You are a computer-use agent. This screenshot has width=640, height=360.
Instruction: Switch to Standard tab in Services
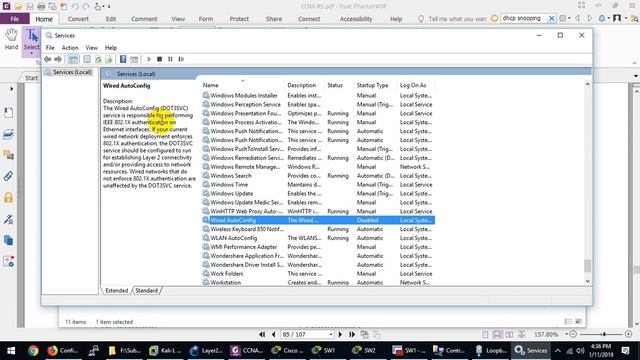[147, 291]
